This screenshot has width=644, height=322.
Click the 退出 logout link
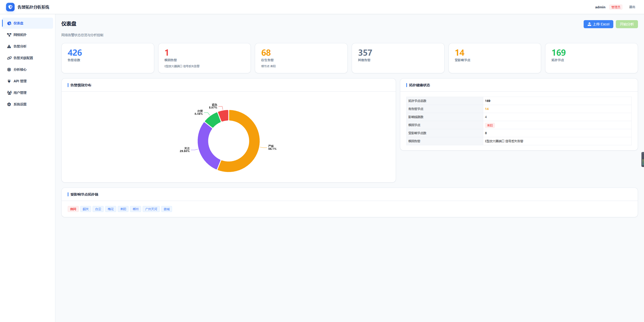pos(632,7)
